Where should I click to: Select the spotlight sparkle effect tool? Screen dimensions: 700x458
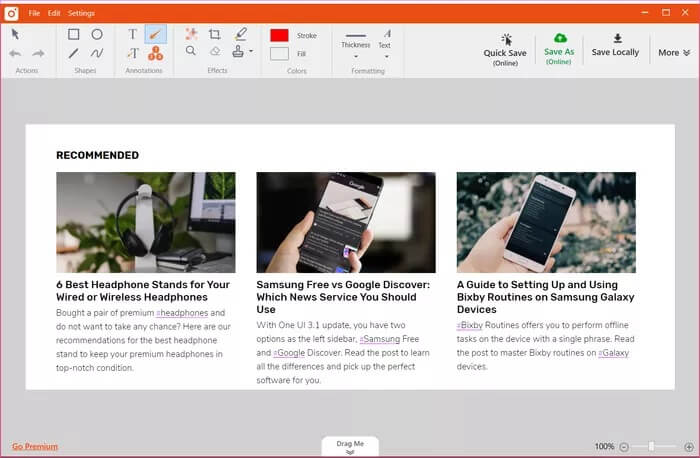(192, 34)
